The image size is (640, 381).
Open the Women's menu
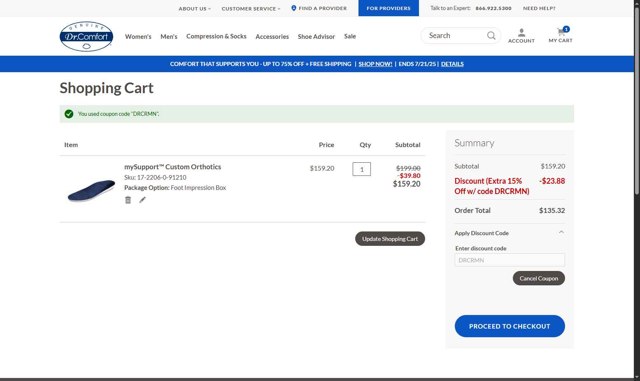(138, 36)
